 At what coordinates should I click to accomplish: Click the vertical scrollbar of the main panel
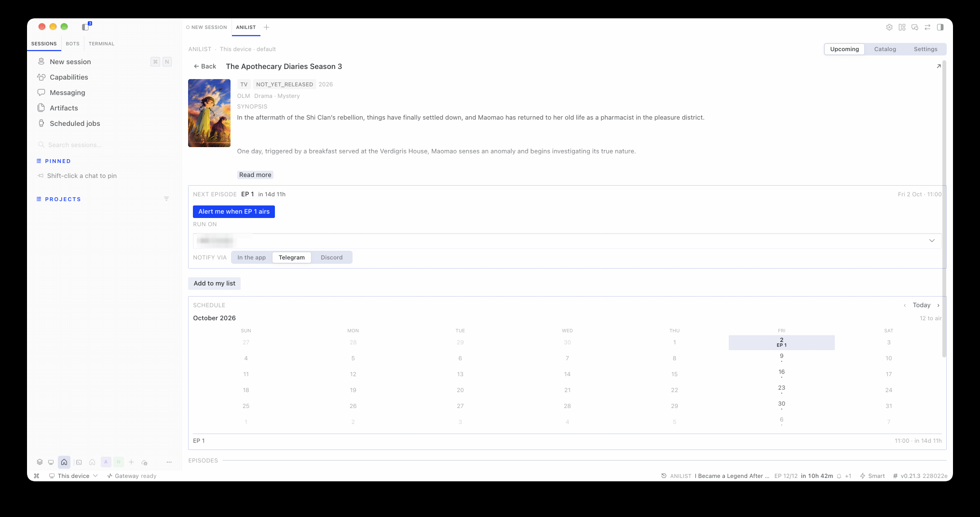click(x=944, y=208)
